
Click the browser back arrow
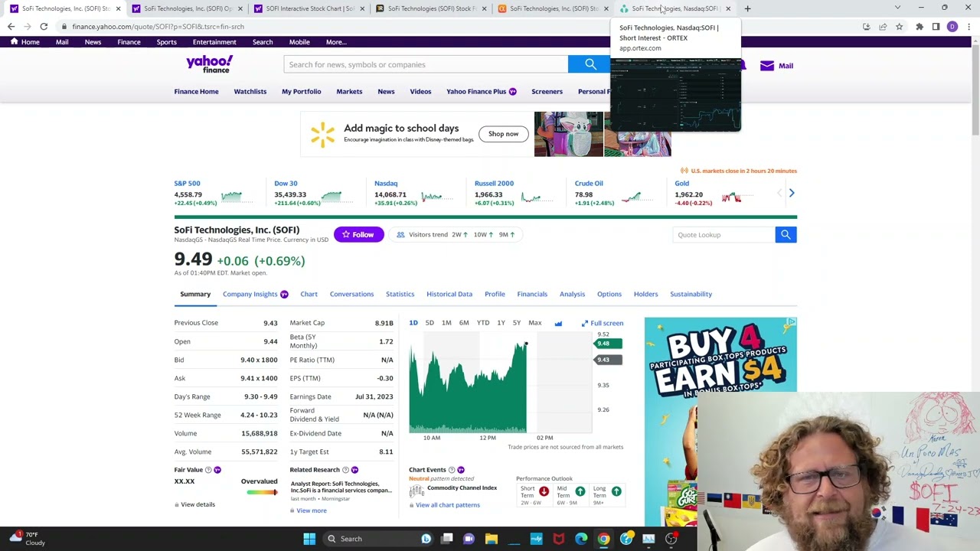pyautogui.click(x=11, y=27)
